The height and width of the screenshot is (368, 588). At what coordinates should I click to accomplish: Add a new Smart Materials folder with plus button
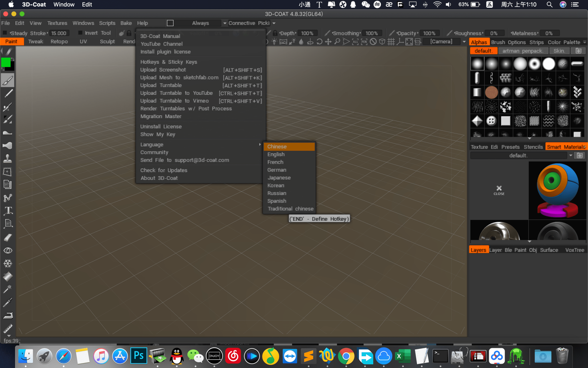coord(580,156)
